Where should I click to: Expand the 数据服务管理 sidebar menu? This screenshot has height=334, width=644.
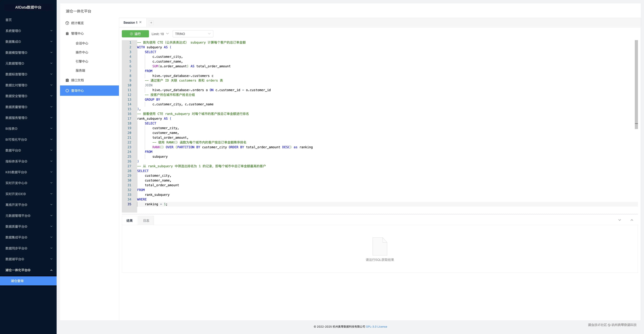pyautogui.click(x=28, y=118)
